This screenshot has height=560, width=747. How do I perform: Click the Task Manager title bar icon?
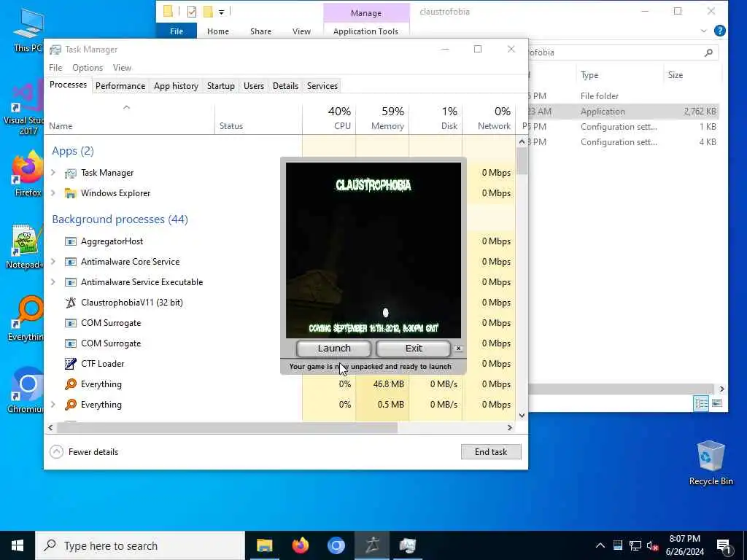(55, 50)
